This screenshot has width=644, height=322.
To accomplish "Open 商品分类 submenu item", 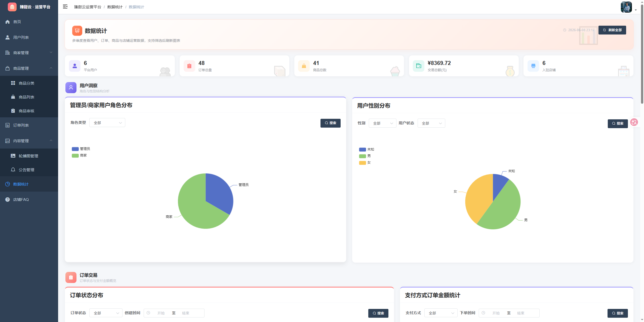I will coord(29,83).
